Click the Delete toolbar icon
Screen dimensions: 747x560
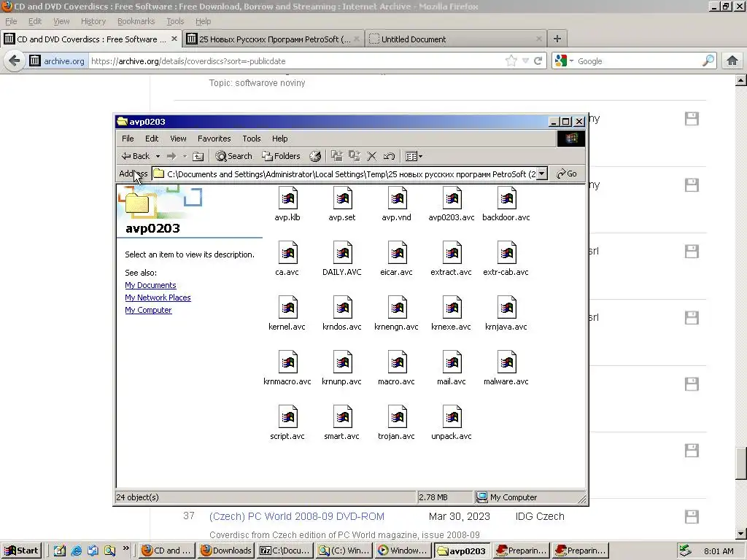click(x=371, y=156)
